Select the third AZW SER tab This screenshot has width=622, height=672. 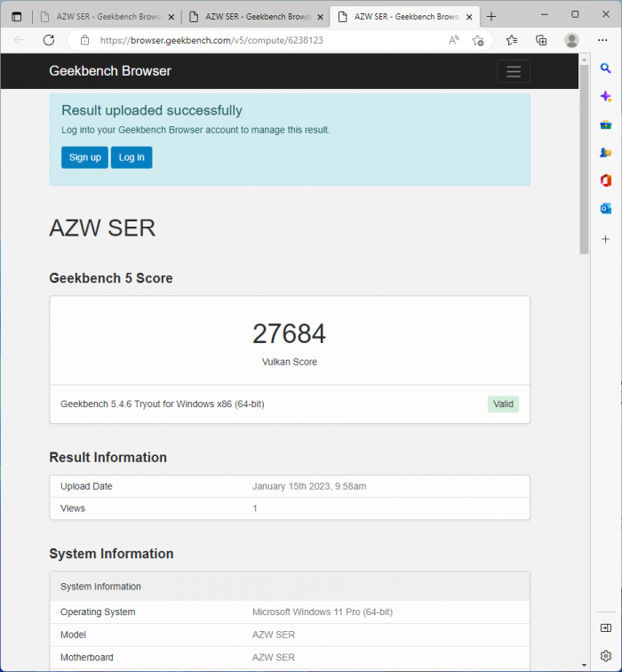click(x=405, y=17)
